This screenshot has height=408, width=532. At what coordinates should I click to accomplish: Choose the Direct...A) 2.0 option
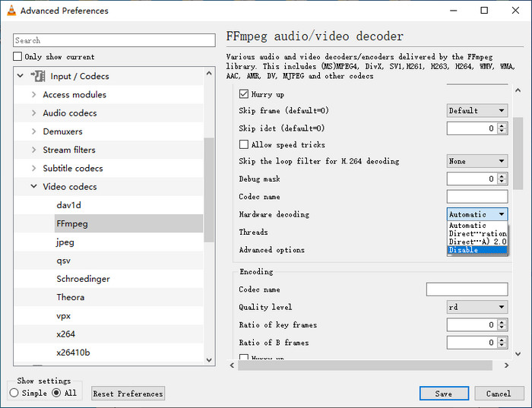tap(477, 242)
